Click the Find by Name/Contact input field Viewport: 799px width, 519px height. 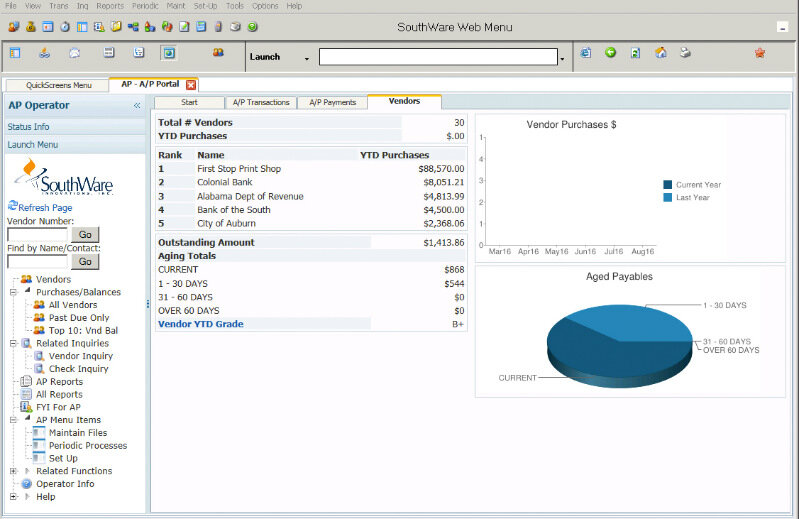(37, 261)
